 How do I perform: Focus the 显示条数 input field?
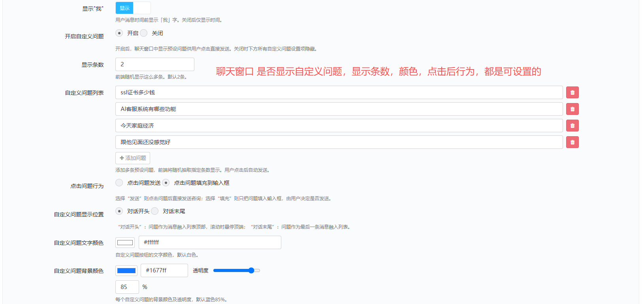[155, 64]
